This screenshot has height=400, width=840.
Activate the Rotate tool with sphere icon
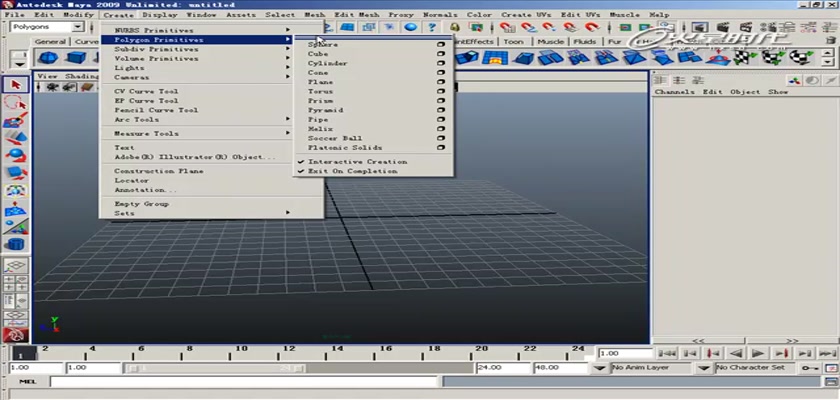point(16,155)
